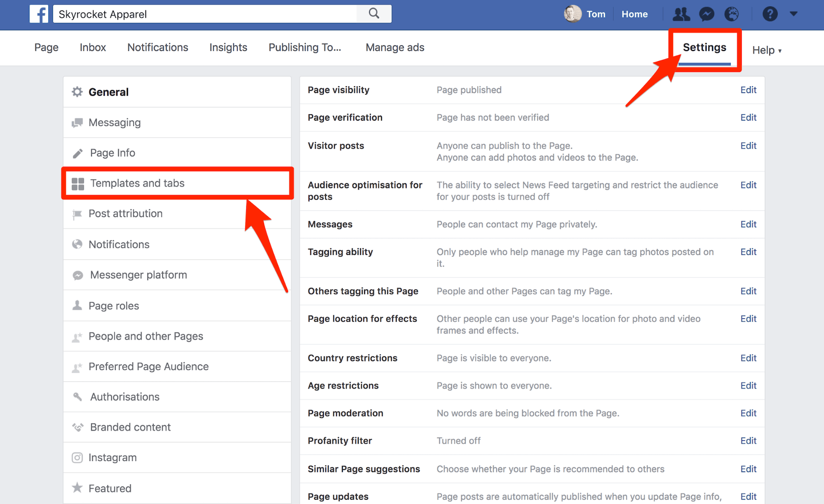Edit the Profanity filter setting
This screenshot has width=824, height=504.
tap(748, 440)
